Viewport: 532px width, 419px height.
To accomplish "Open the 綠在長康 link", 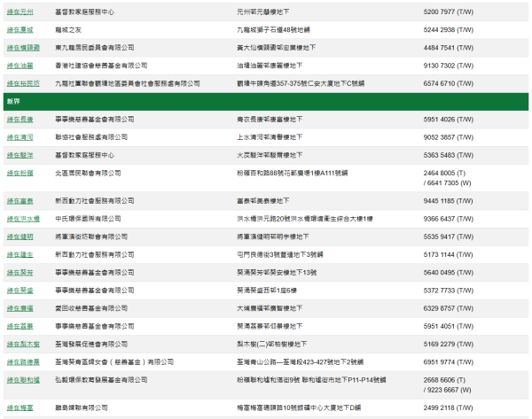I will point(20,120).
